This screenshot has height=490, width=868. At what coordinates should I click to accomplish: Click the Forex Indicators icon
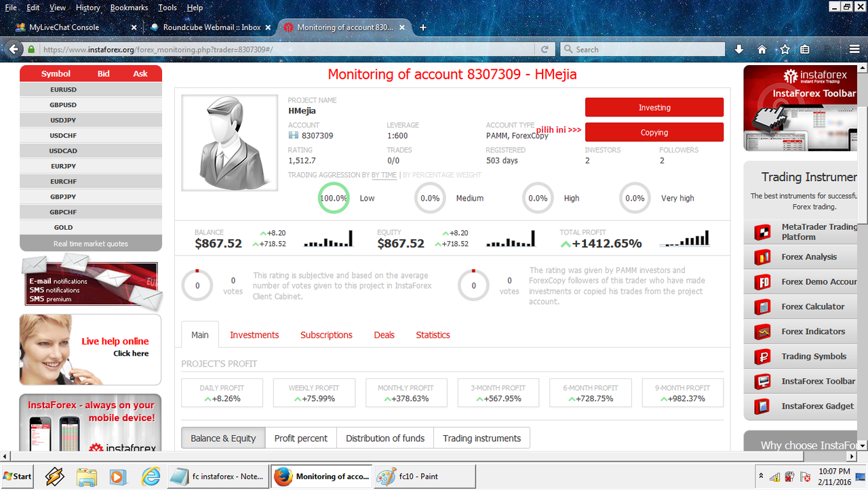click(762, 331)
